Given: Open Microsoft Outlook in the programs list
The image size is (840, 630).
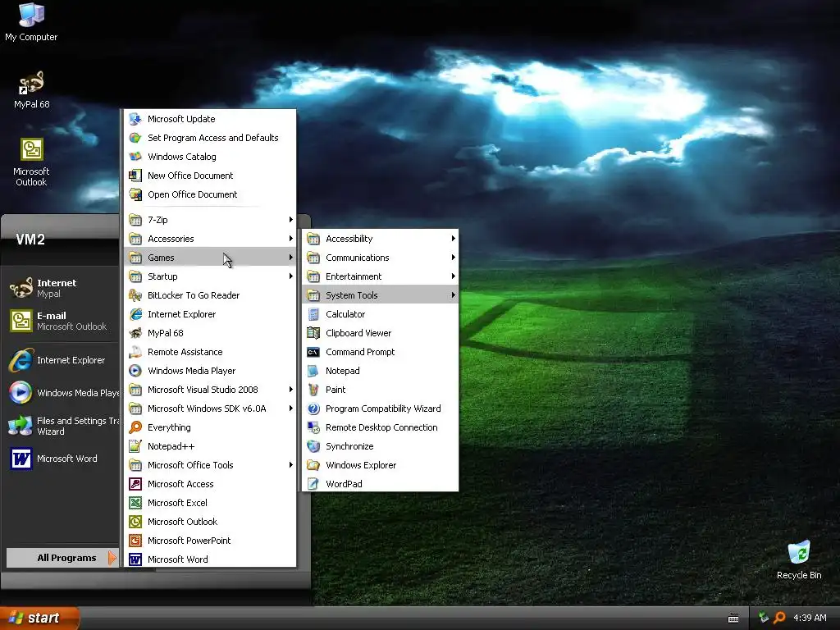Looking at the screenshot, I should [x=210, y=522].
